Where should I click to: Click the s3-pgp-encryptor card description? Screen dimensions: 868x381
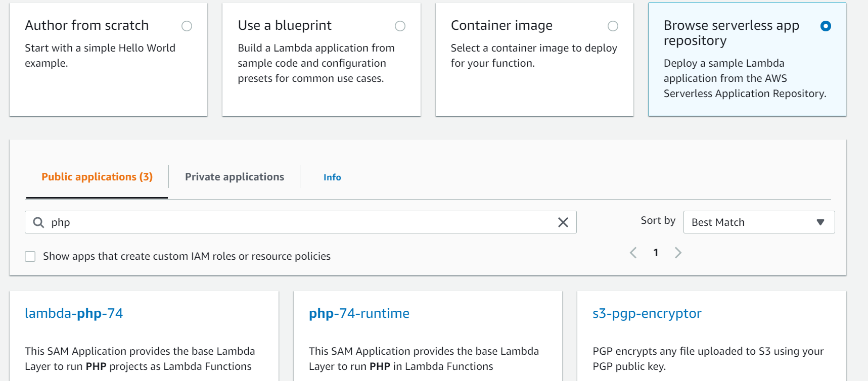tap(708, 358)
